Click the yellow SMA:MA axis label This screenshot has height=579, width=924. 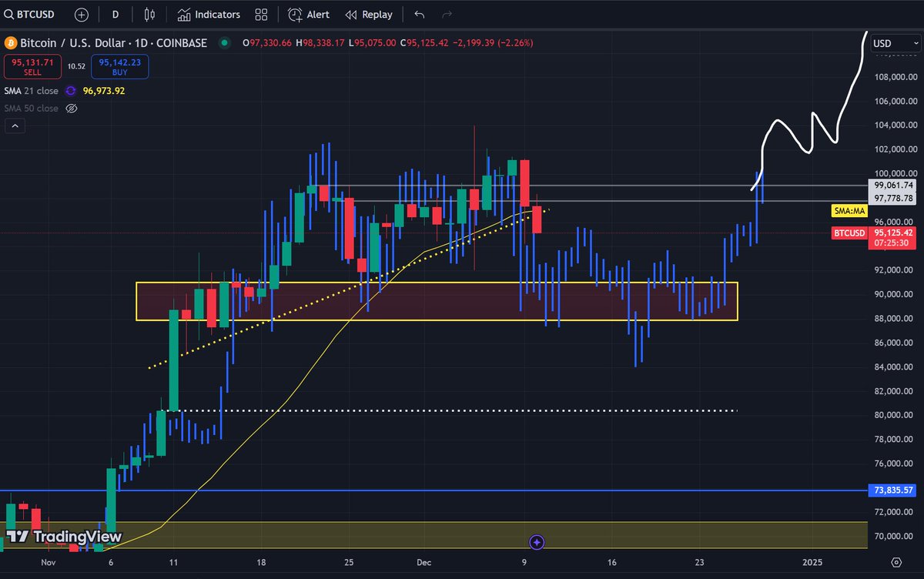click(x=849, y=210)
